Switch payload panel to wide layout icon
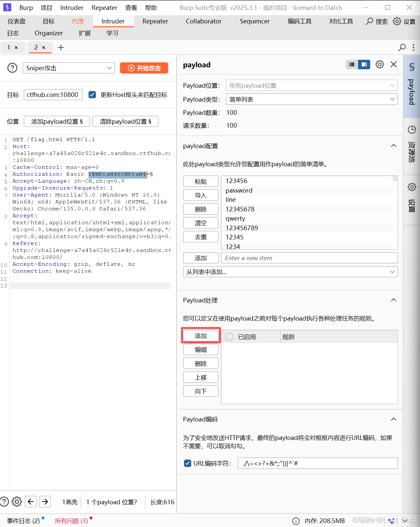This screenshot has height=527, width=420. 364,64
